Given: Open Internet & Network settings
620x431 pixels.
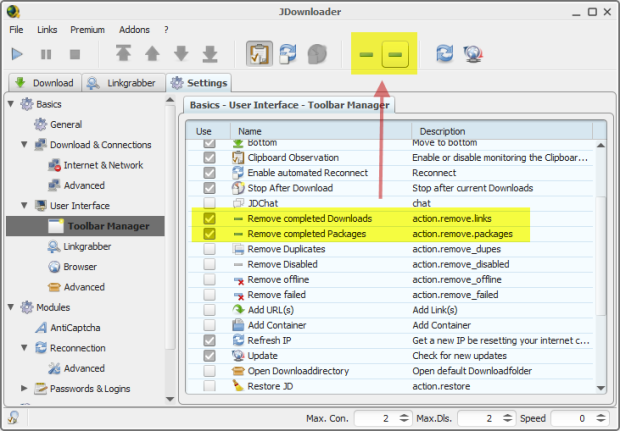Looking at the screenshot, I should coord(95,165).
